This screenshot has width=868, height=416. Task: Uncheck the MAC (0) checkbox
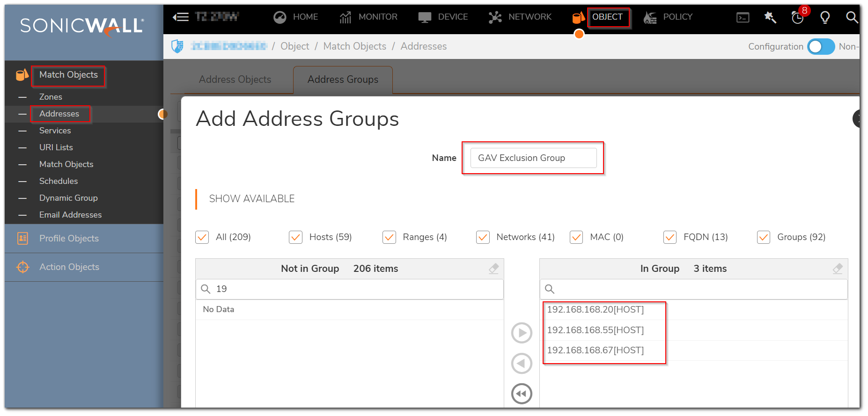[x=576, y=237]
